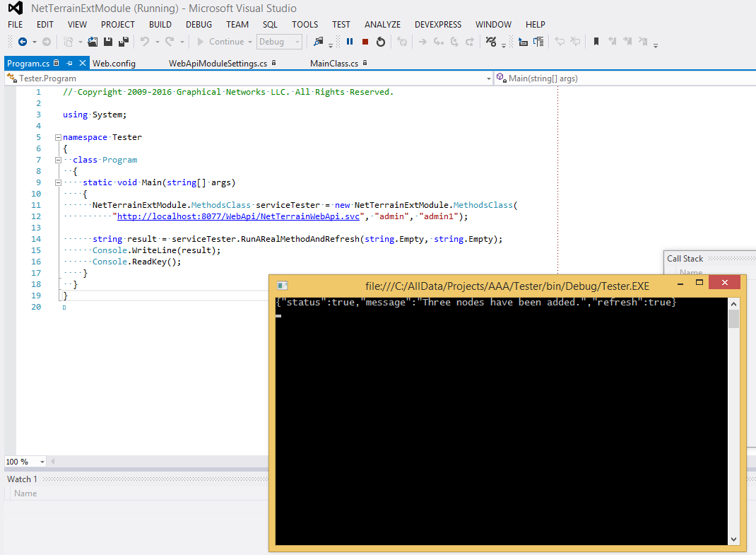The width and height of the screenshot is (756, 555).
Task: Open the DEBUG menu
Action: tap(199, 24)
